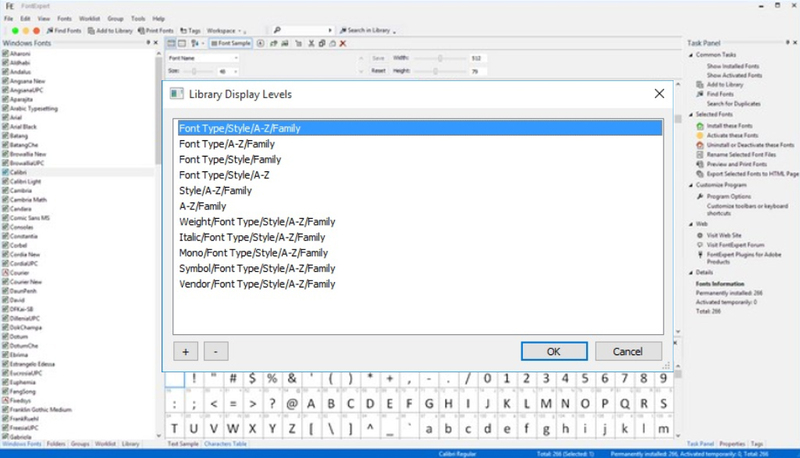Click the Reset button
The image size is (800, 458).
click(378, 71)
